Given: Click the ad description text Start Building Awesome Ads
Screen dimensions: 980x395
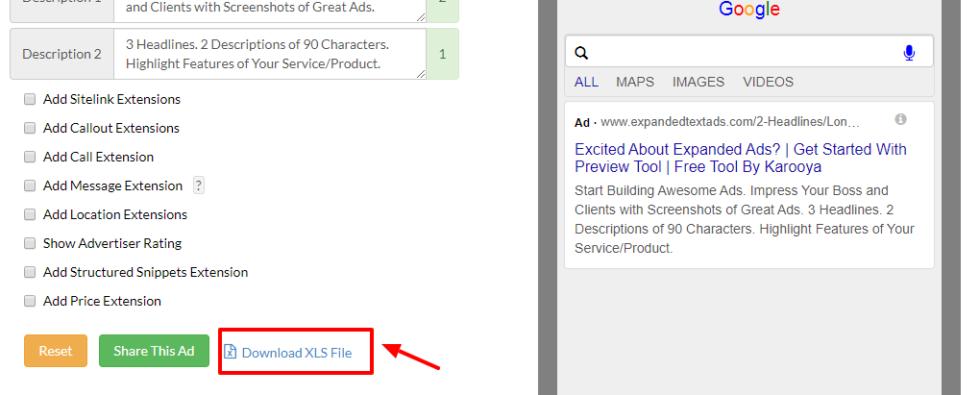Looking at the screenshot, I should [745, 219].
